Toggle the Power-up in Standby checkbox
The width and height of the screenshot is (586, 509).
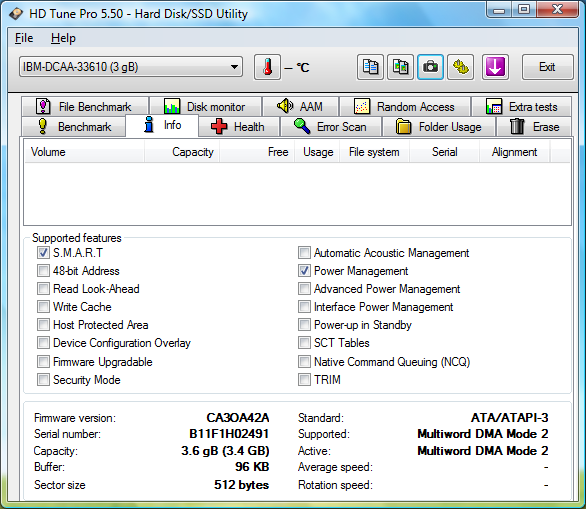coord(304,325)
